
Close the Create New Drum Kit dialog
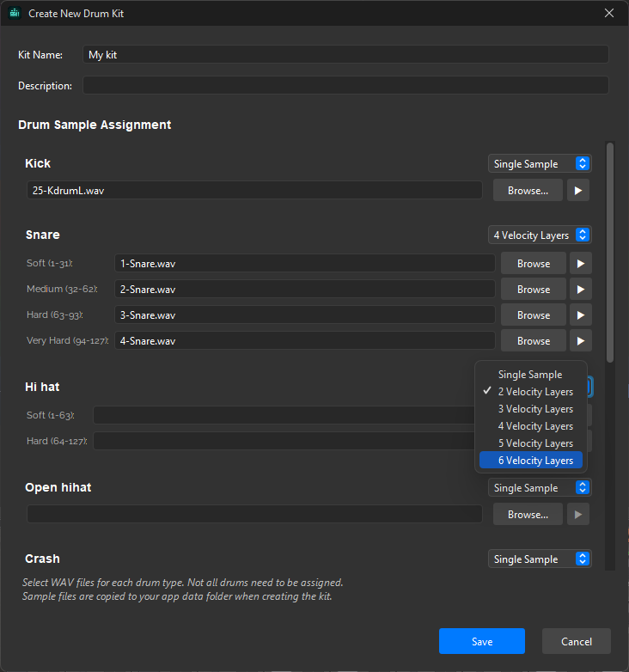(x=609, y=14)
